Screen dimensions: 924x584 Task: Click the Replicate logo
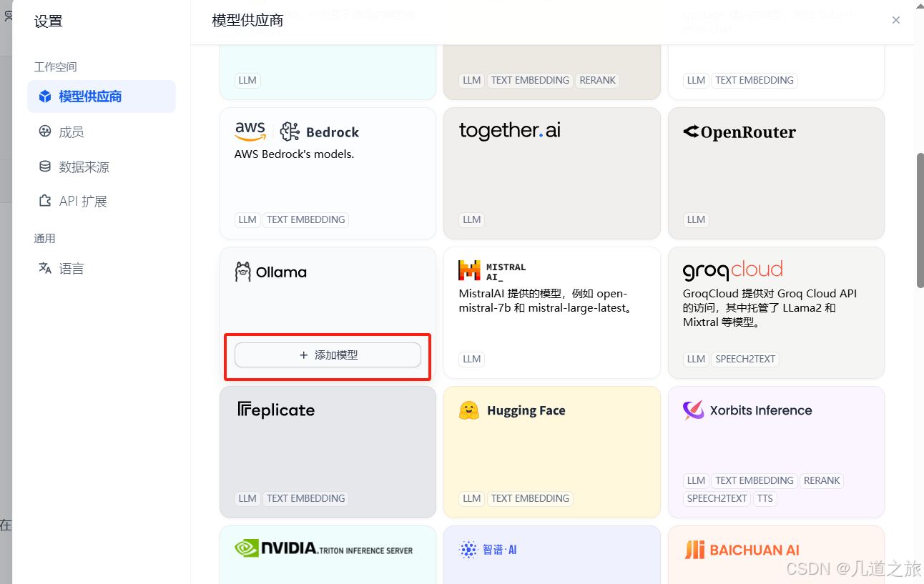[x=276, y=410]
